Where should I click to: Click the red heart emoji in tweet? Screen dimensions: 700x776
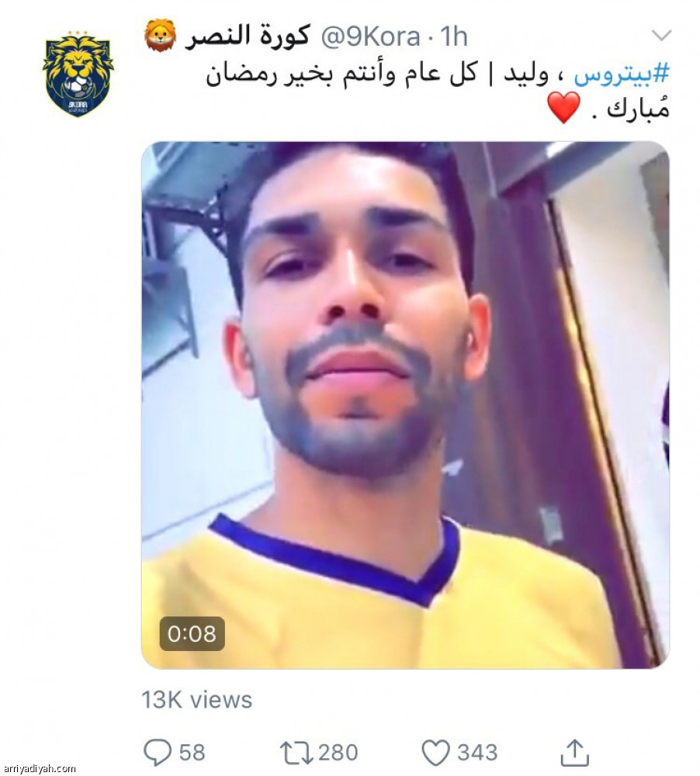pyautogui.click(x=563, y=107)
